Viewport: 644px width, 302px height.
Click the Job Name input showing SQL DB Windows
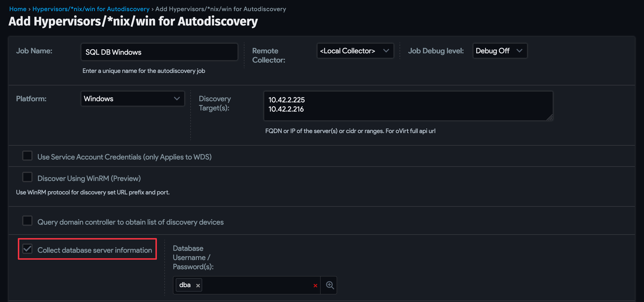pyautogui.click(x=159, y=52)
